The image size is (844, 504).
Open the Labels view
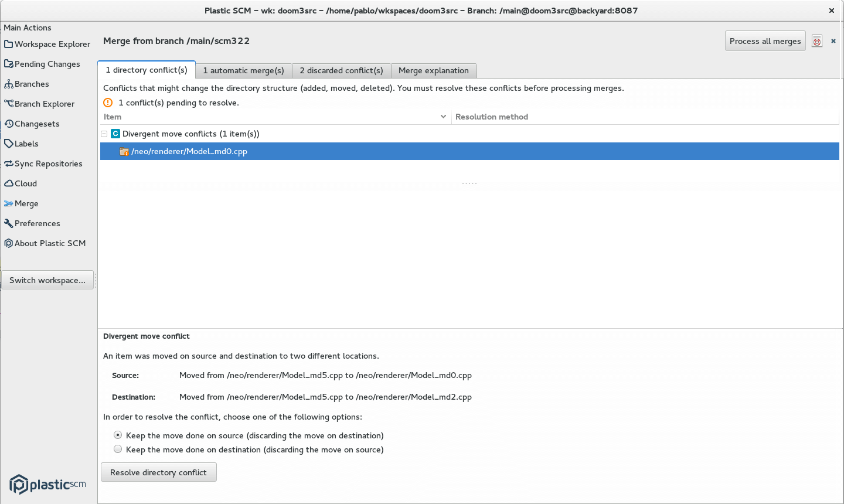(x=21, y=144)
